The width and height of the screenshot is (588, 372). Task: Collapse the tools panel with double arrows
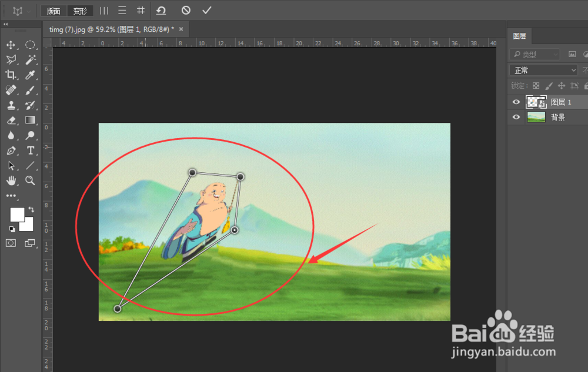click(x=6, y=24)
